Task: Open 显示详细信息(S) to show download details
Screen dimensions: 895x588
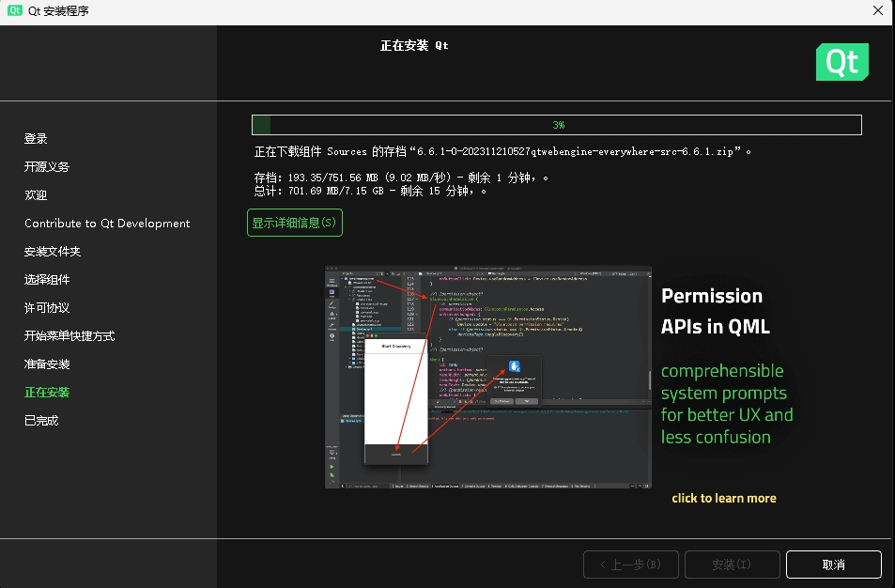Action: pos(294,223)
